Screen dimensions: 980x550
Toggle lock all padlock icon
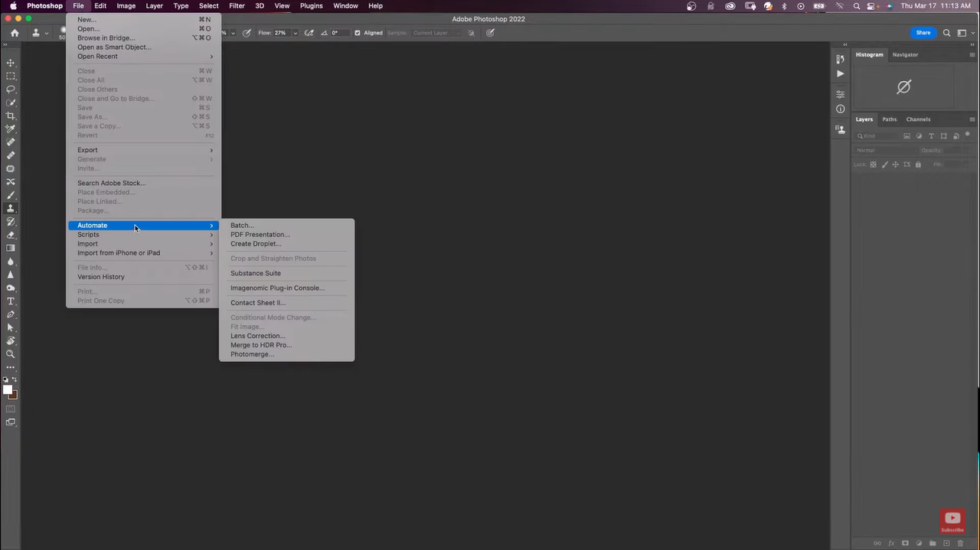click(x=918, y=164)
